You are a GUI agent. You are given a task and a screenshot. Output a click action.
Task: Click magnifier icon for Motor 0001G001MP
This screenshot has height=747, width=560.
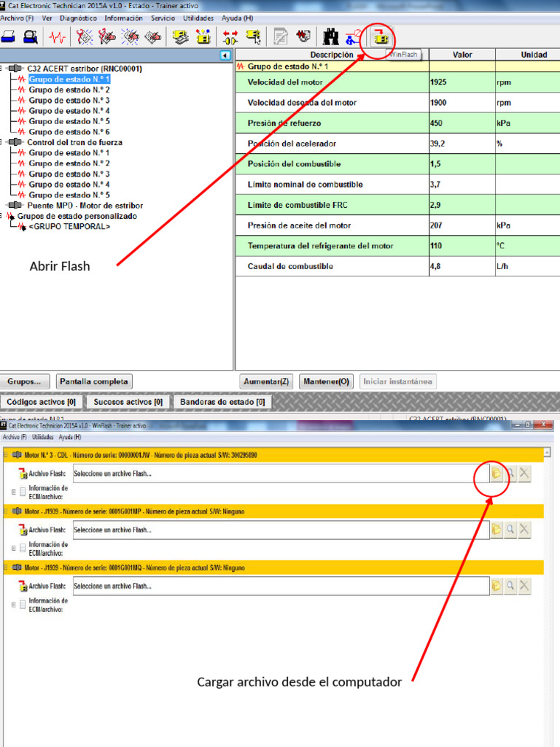[x=510, y=530]
